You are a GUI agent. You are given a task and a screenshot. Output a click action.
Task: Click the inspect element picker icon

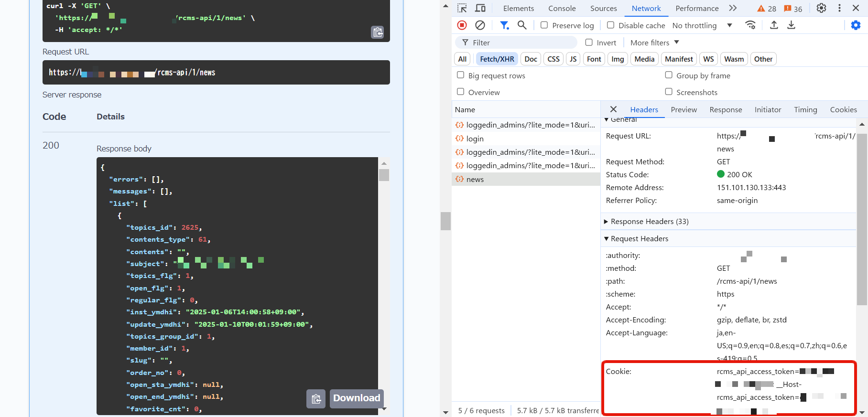462,8
